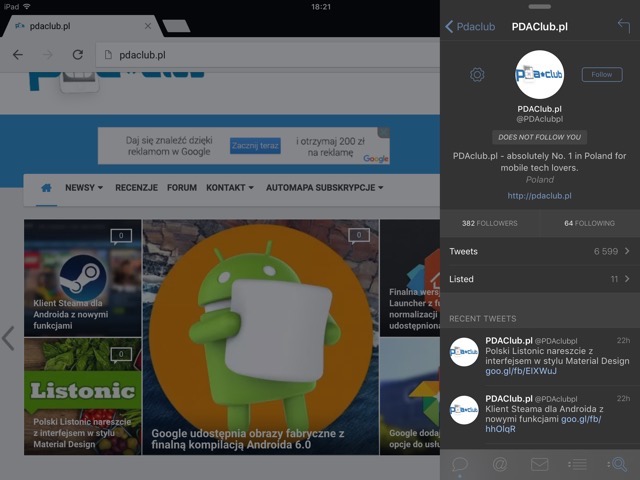Tap the PDAClub profile avatar

tap(539, 74)
